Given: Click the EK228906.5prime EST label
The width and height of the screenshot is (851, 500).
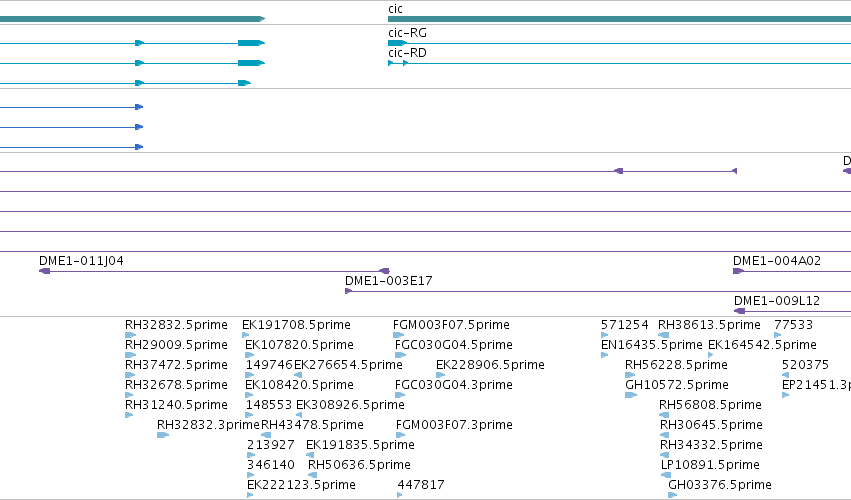Looking at the screenshot, I should click(491, 365).
